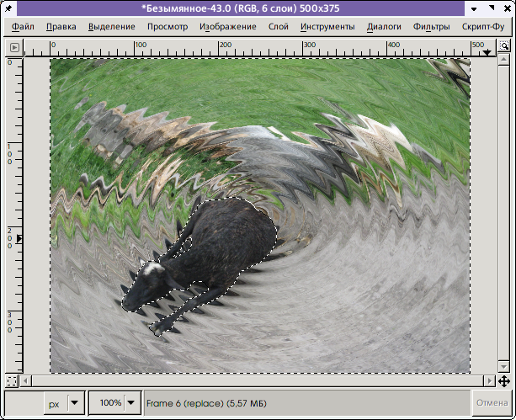Click the vertical scrollbar track
516x420 pixels.
coord(503,210)
